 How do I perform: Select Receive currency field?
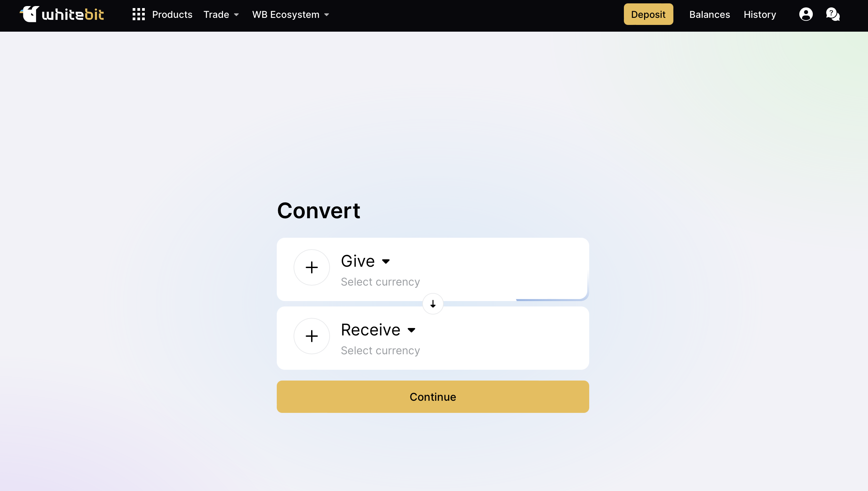click(379, 329)
